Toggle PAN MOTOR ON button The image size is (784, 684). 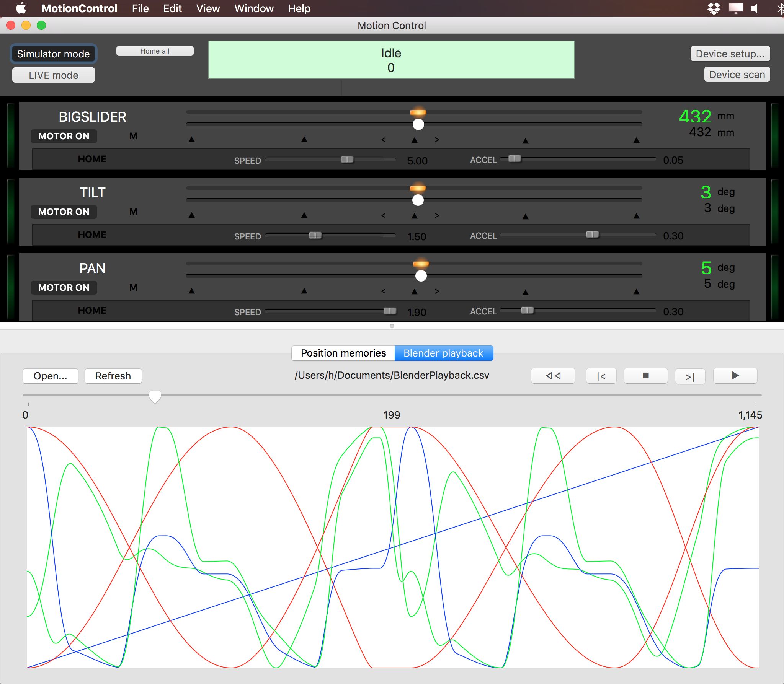point(64,288)
